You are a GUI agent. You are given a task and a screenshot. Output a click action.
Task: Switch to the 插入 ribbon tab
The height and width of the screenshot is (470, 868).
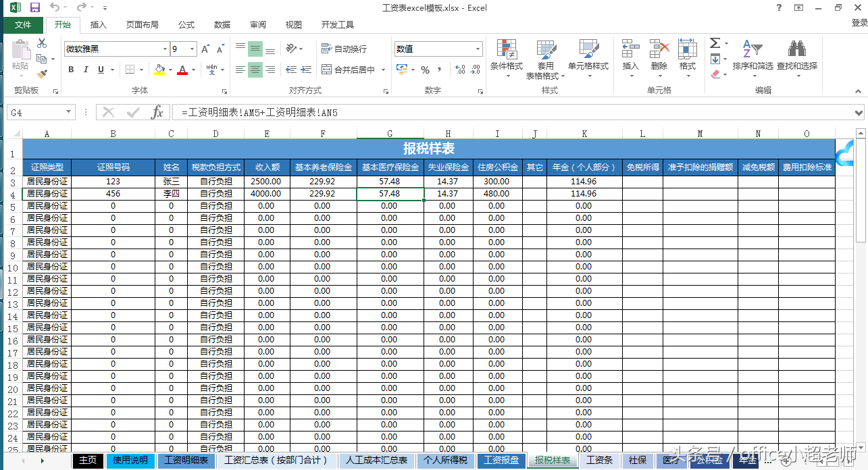[98, 25]
